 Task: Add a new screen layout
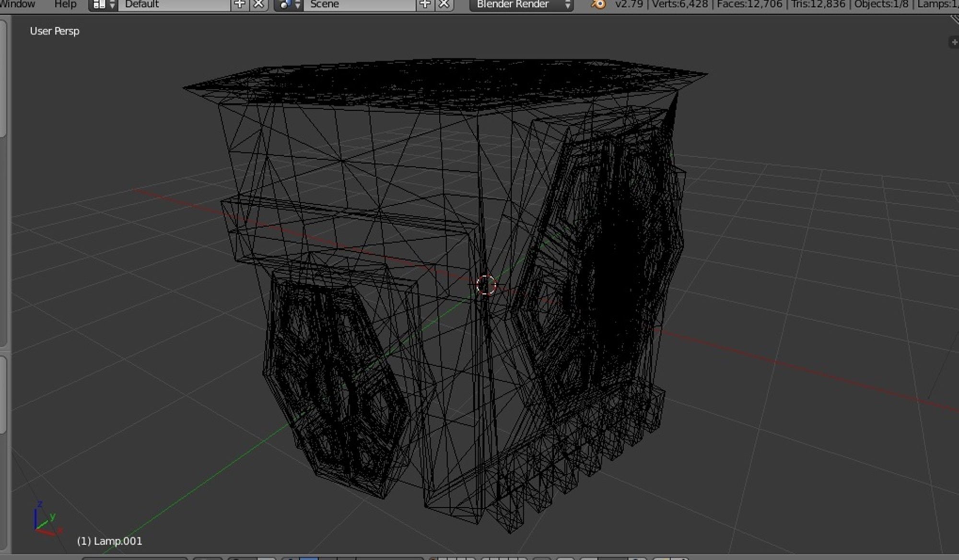[x=239, y=4]
